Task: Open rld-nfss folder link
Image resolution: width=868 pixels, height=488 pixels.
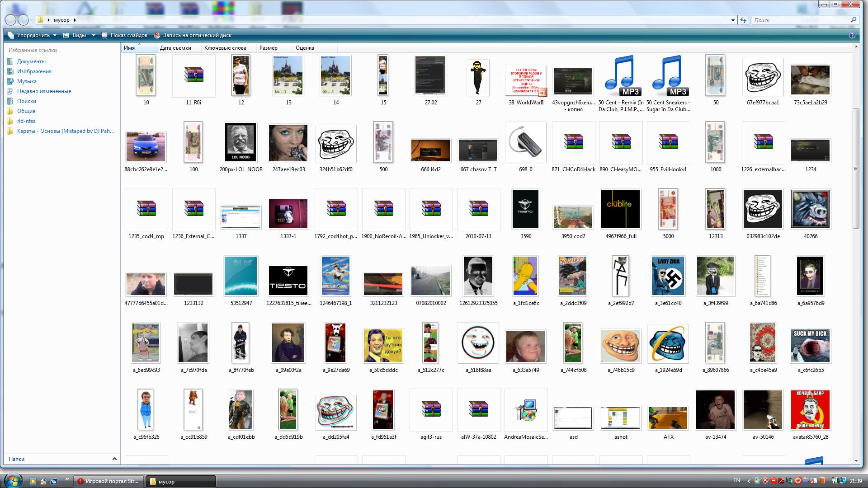Action: [26, 121]
